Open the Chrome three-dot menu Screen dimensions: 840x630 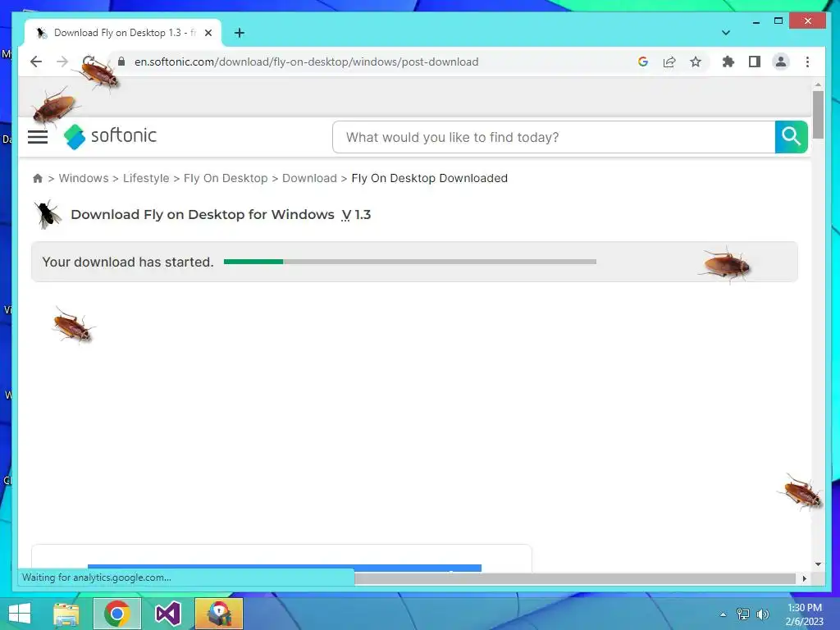coord(807,62)
